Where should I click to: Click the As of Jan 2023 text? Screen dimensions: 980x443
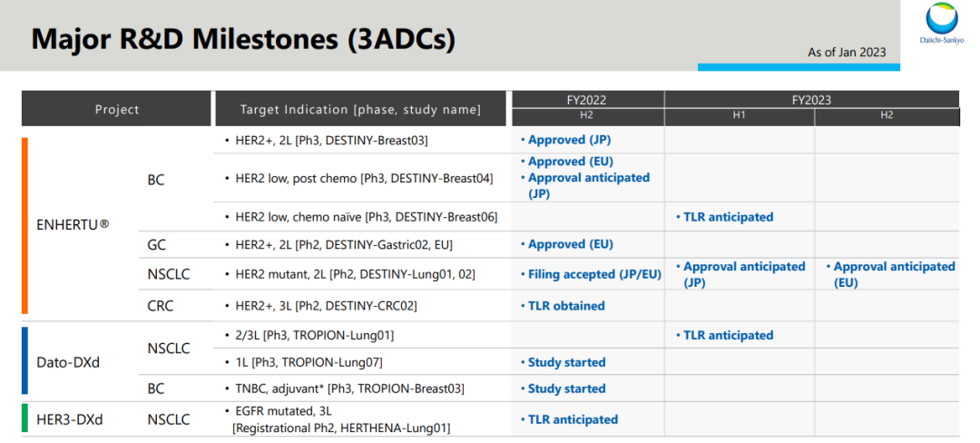point(847,52)
